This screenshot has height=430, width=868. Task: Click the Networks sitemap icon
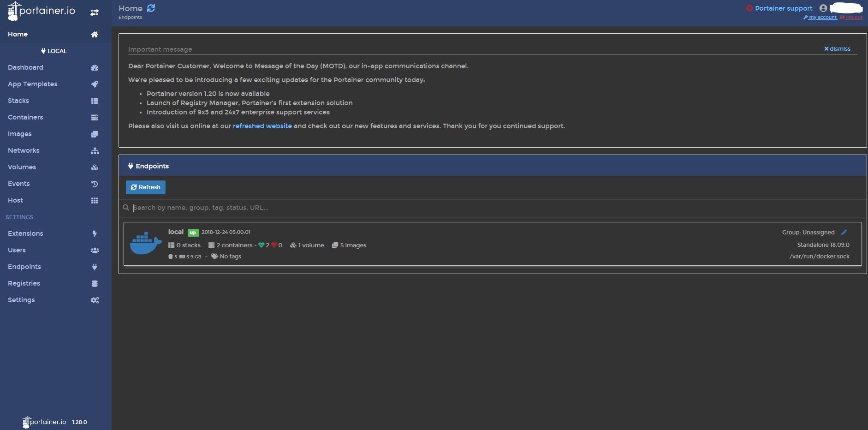click(95, 151)
